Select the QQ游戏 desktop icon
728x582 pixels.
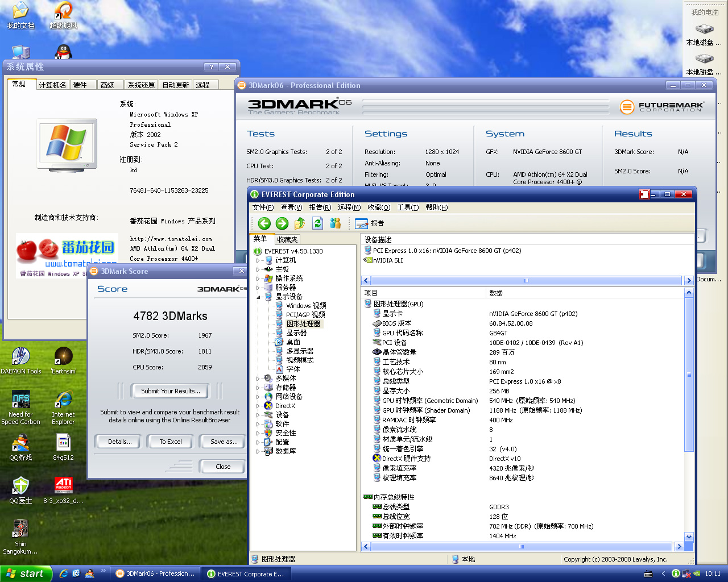tap(21, 447)
